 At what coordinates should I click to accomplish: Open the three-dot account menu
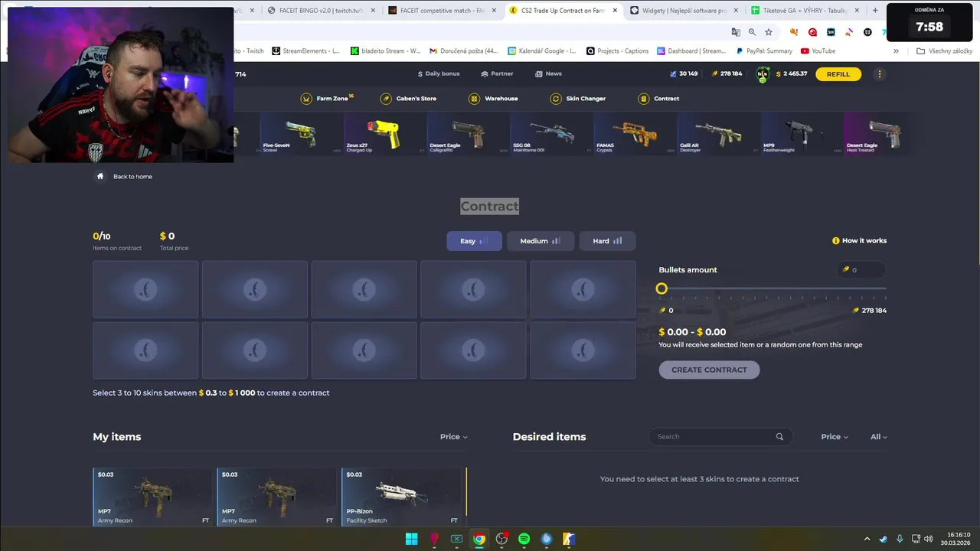[880, 74]
